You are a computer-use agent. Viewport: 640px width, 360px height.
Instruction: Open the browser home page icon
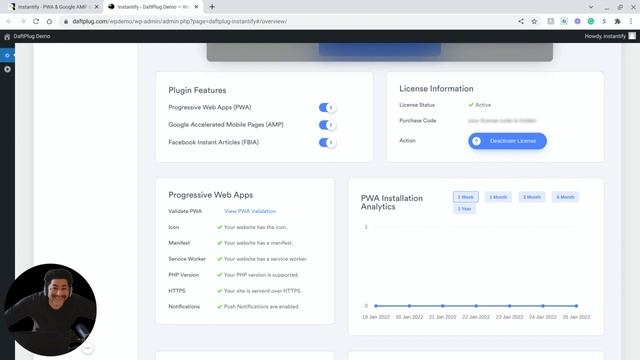point(49,21)
